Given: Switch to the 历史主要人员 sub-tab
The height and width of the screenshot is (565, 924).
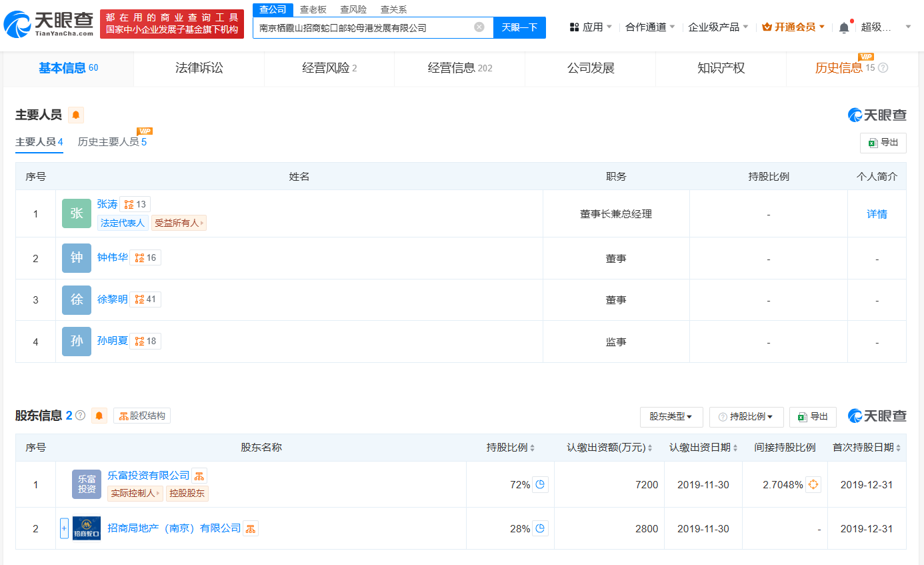Looking at the screenshot, I should 111,142.
